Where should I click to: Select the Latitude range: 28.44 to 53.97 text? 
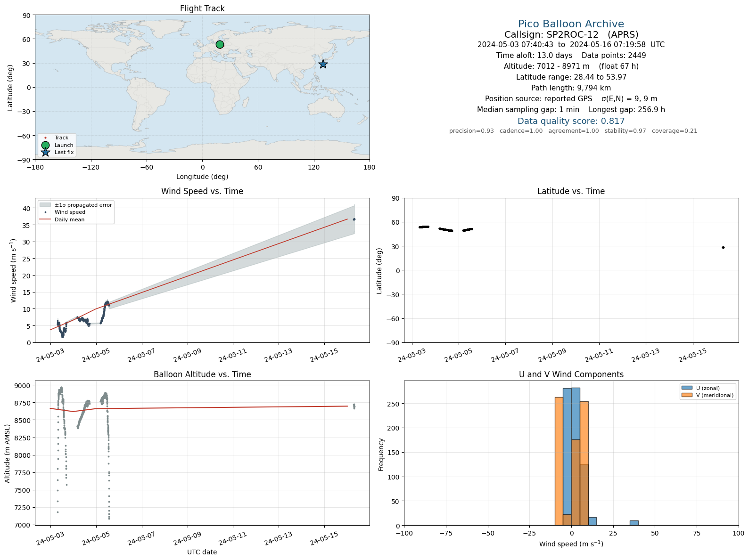[571, 77]
